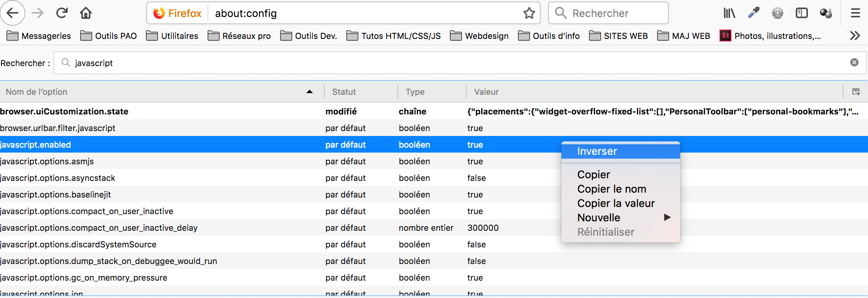Select browser.urlbar.filter.javascript preference
This screenshot has width=868, height=298.
(434, 128)
